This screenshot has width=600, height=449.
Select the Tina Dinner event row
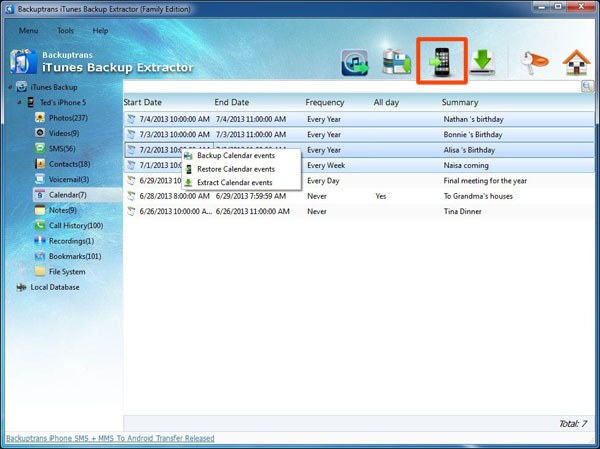tap(359, 211)
